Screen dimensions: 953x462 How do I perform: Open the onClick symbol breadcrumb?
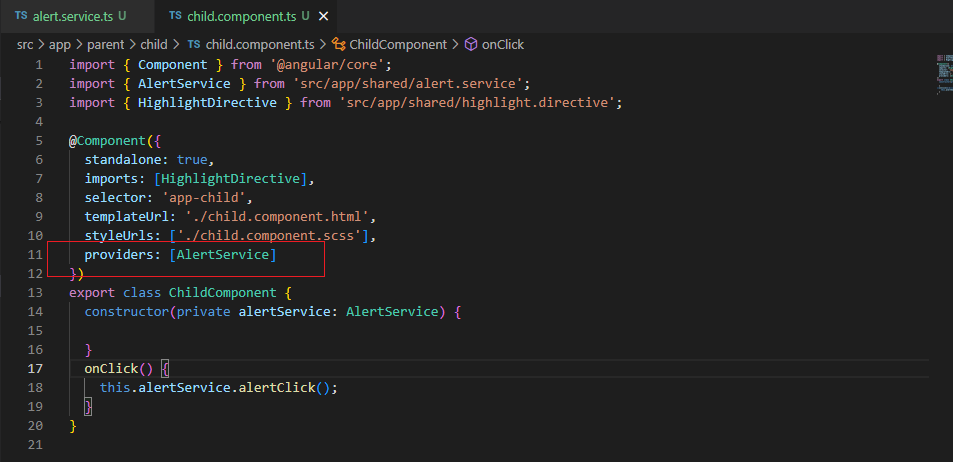click(502, 44)
